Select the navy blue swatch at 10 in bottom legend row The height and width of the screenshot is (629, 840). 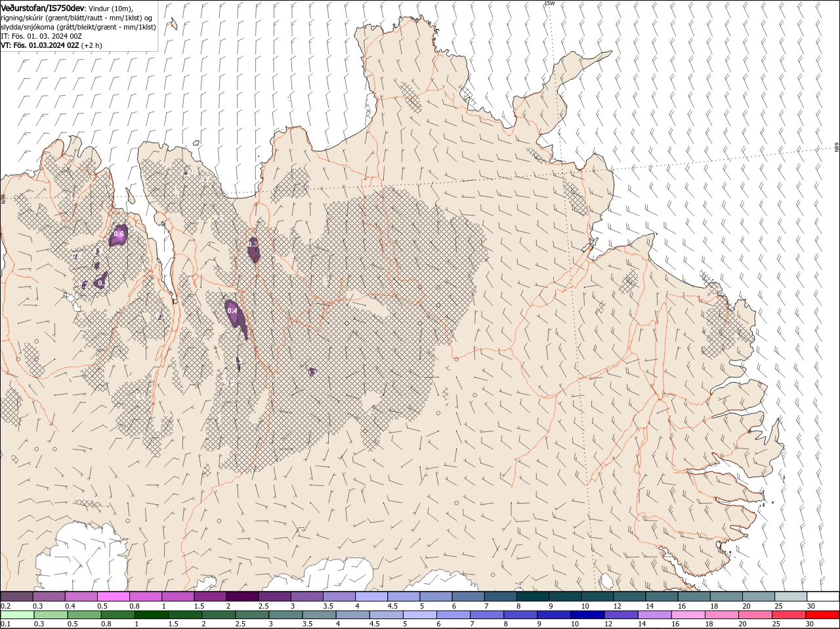[588, 615]
